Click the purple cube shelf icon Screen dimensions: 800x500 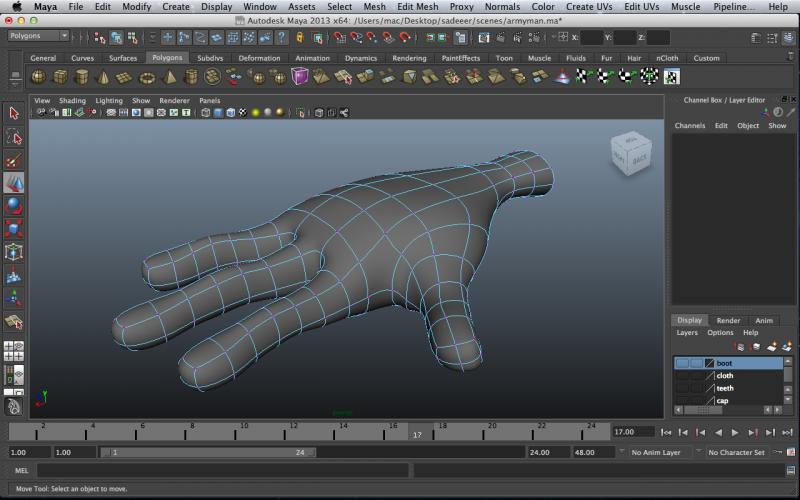coord(300,77)
